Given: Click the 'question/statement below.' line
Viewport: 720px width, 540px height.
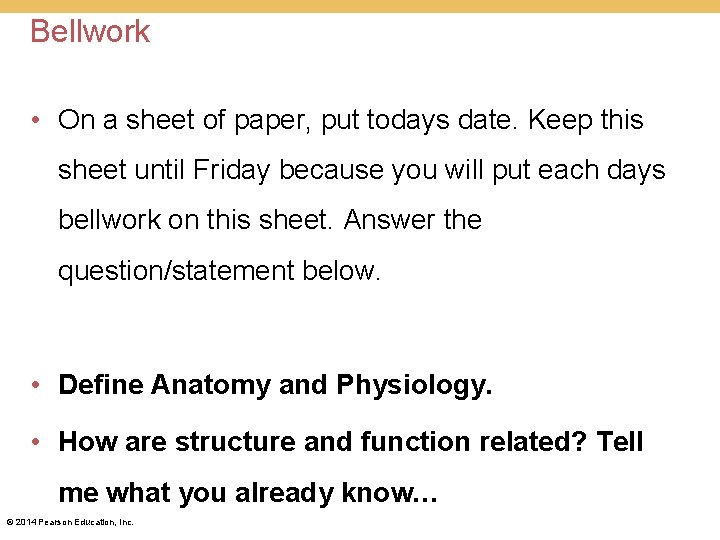Looking at the screenshot, I should click(219, 270).
